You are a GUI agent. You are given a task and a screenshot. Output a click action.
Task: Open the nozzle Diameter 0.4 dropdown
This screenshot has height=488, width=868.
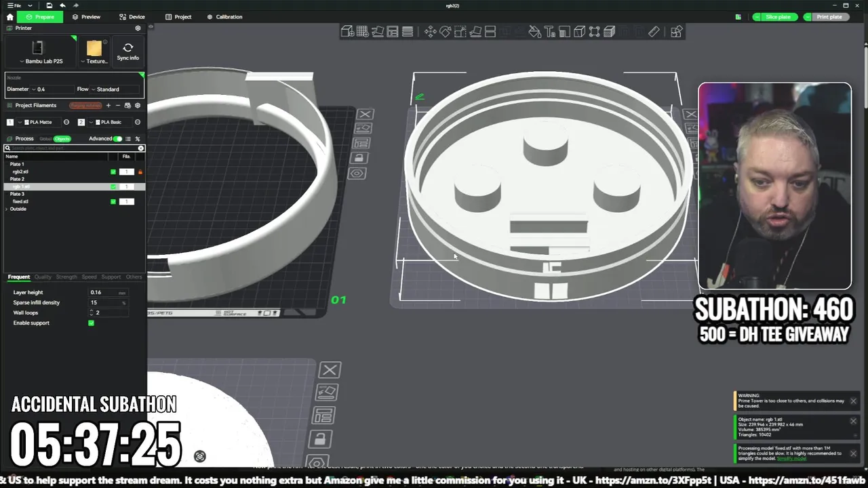click(52, 89)
